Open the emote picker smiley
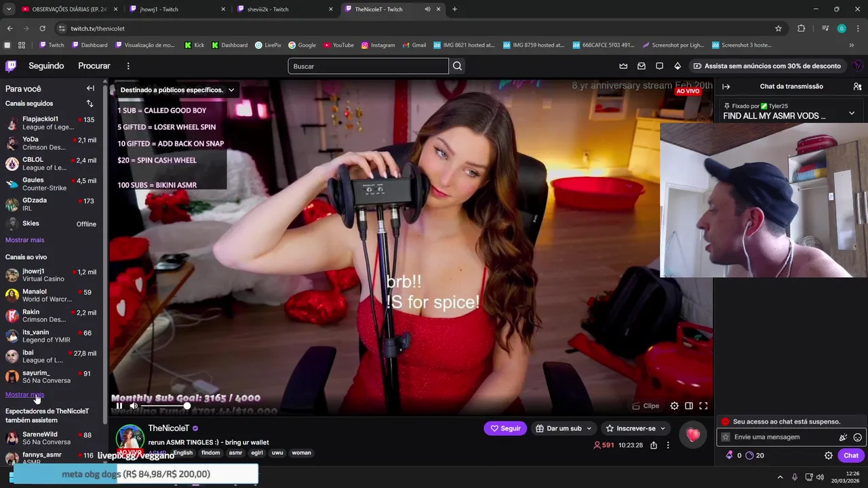This screenshot has width=868, height=488. [857, 437]
